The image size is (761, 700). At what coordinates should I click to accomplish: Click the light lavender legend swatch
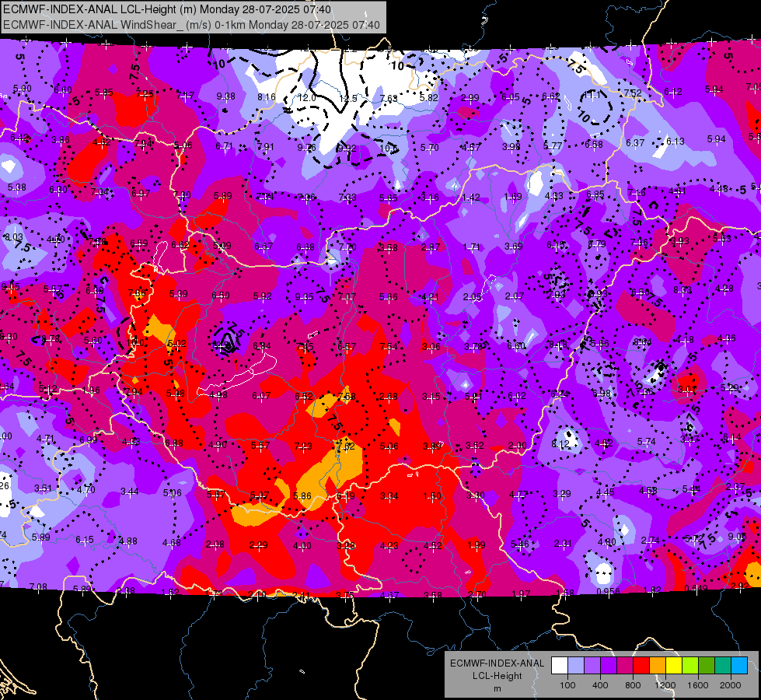[x=576, y=666]
